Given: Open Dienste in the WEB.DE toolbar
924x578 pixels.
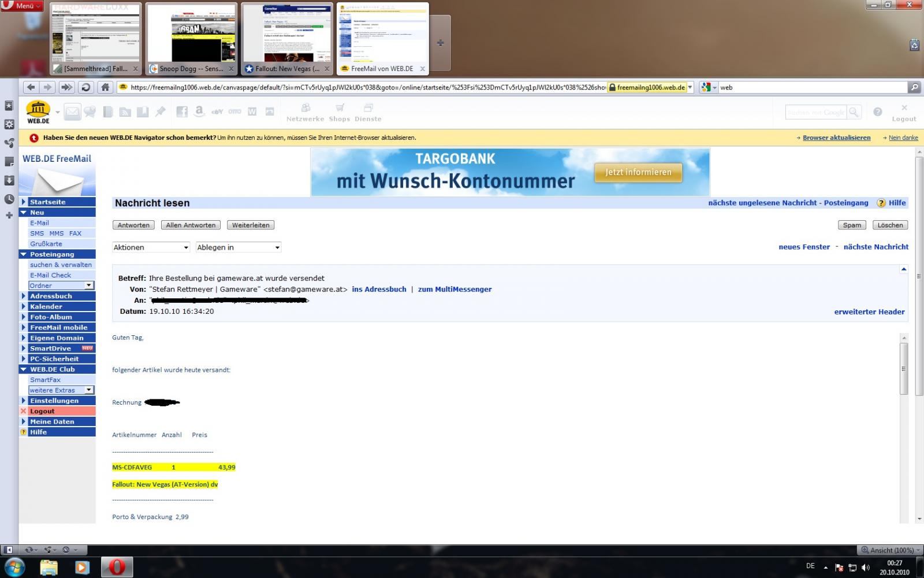Looking at the screenshot, I should coord(368,112).
